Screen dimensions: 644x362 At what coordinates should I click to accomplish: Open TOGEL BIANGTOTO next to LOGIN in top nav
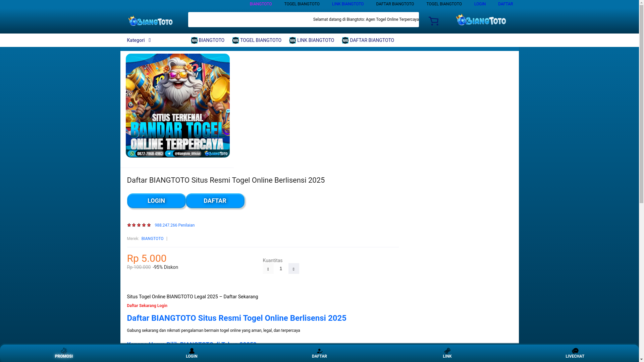444,4
